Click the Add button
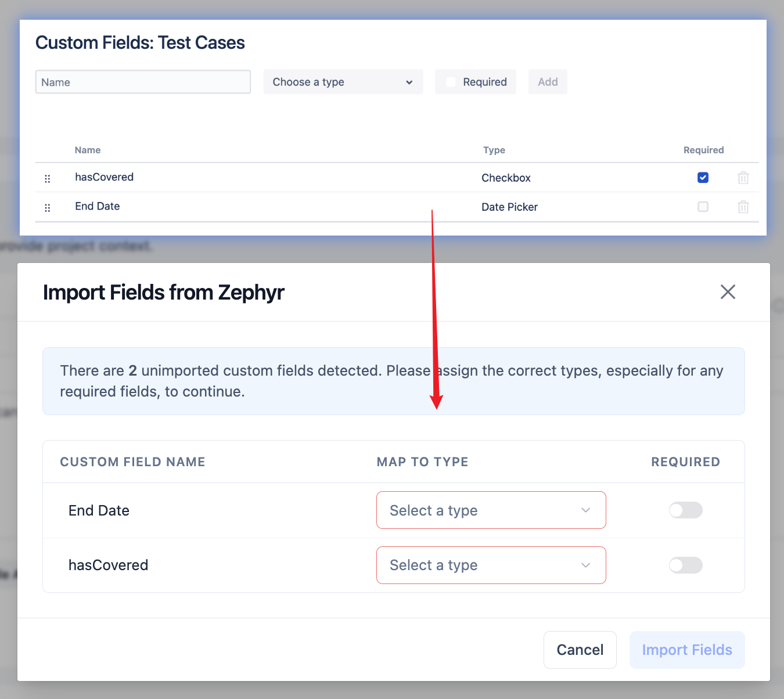 (x=548, y=82)
